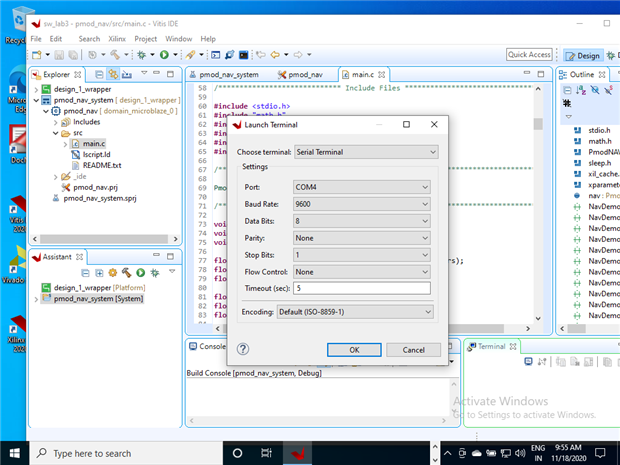
Task: Open the Vitis IDE icon on the taskbar
Action: point(297,453)
